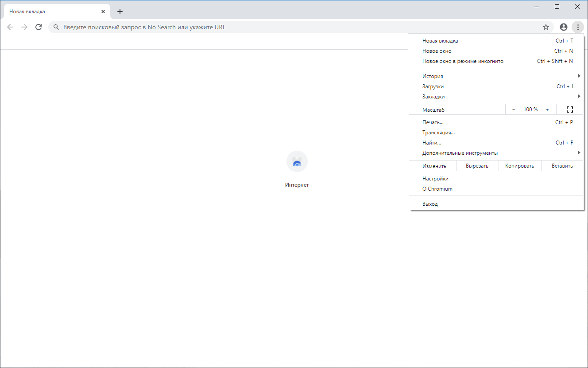Expand the История submenu
588x368 pixels.
[496, 76]
